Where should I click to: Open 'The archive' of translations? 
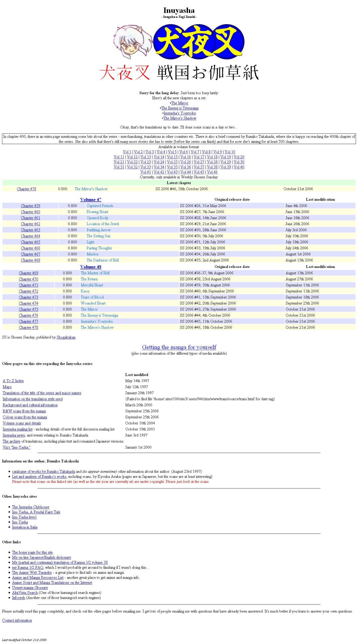click(12, 441)
